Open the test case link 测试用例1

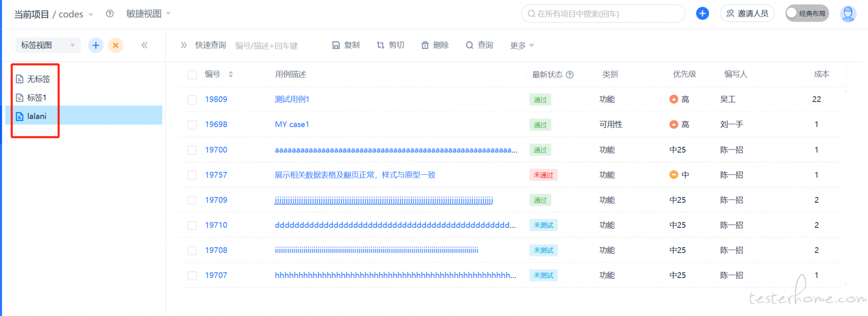click(292, 100)
